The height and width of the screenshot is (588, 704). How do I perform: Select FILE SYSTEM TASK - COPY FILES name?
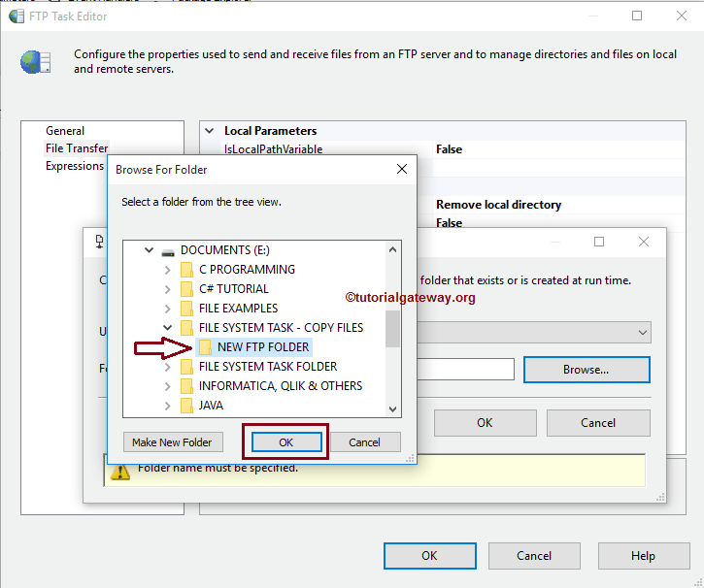click(281, 328)
